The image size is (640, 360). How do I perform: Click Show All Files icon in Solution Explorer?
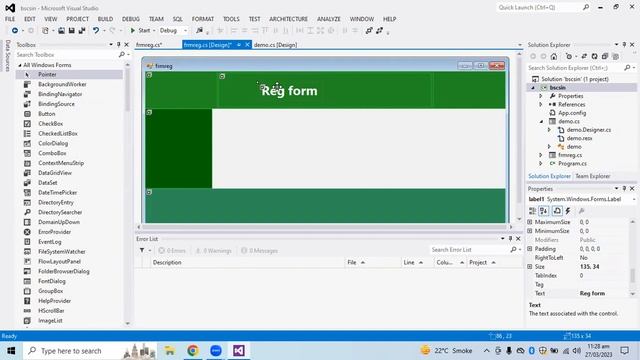[x=616, y=56]
